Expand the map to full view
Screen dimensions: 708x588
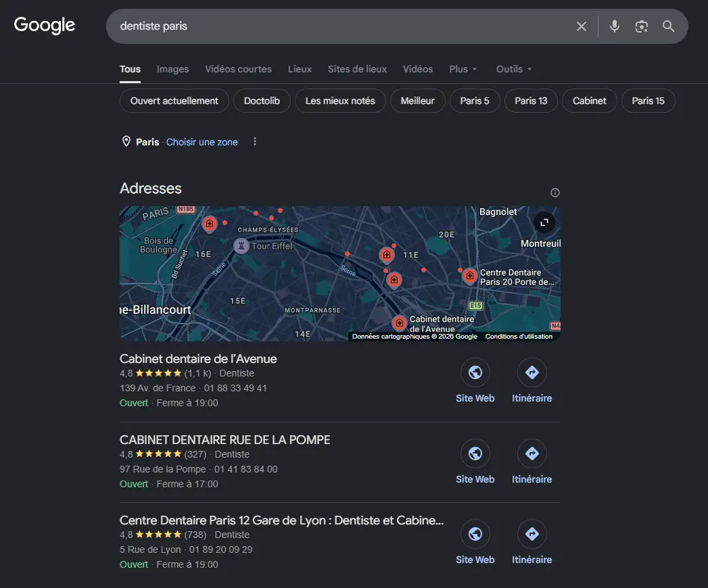pyautogui.click(x=544, y=222)
